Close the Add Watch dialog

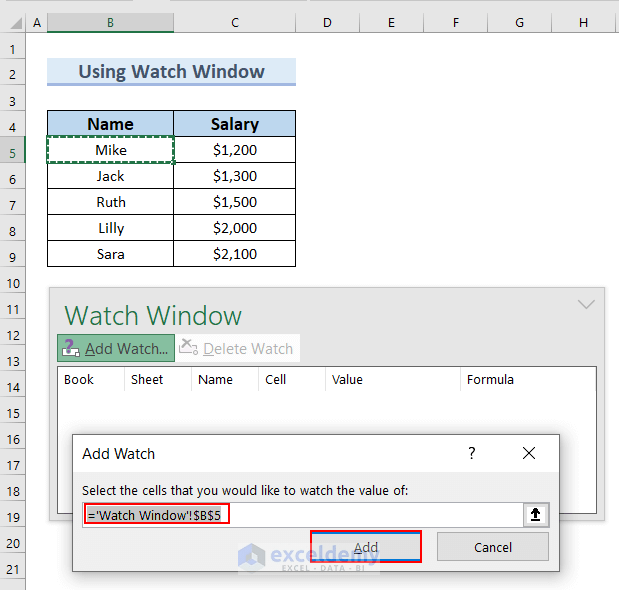(529, 453)
